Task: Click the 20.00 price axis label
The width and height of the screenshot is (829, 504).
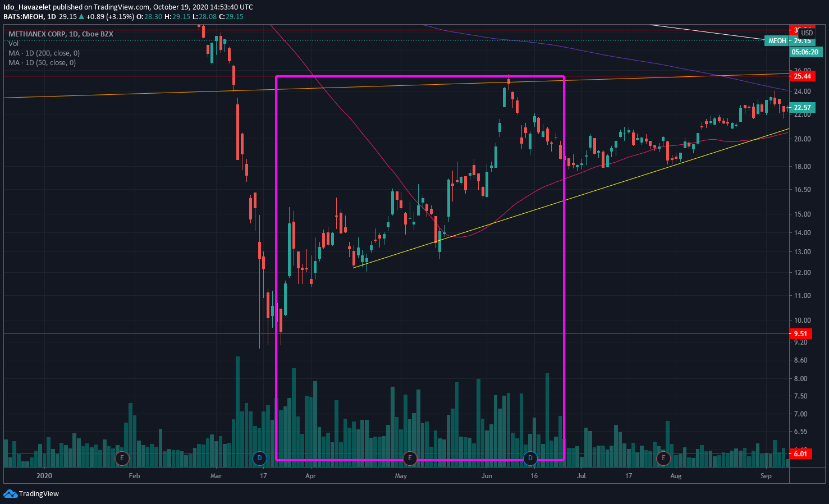Action: [x=802, y=139]
